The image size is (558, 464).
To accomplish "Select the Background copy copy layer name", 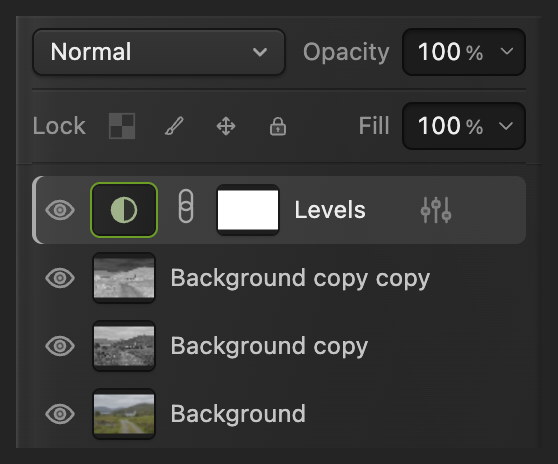I will coord(300,279).
